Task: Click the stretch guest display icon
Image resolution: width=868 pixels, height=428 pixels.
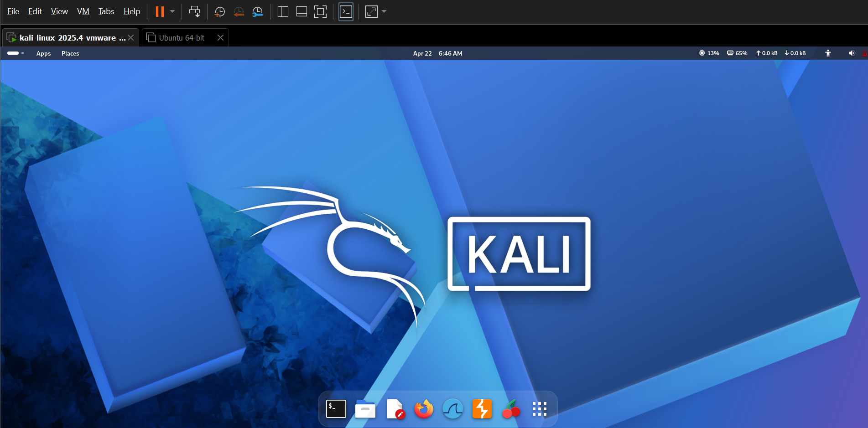Action: tap(371, 11)
